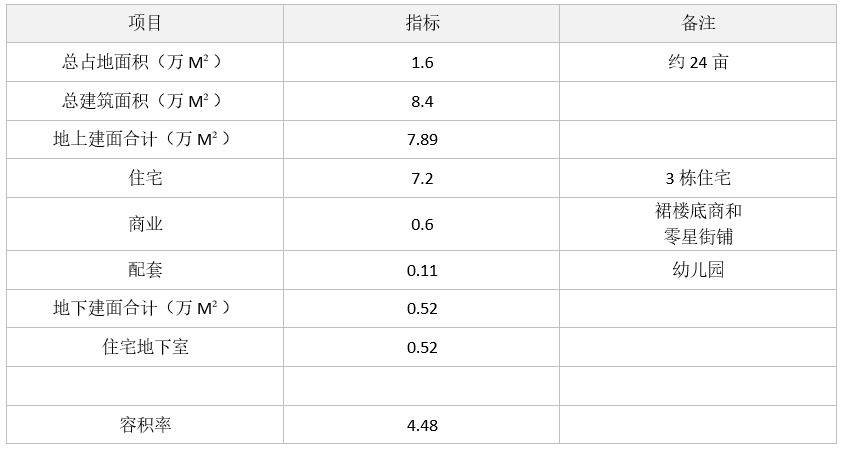The width and height of the screenshot is (845, 451).
Task: Click the 幼儿园 remark cell
Action: (x=698, y=270)
